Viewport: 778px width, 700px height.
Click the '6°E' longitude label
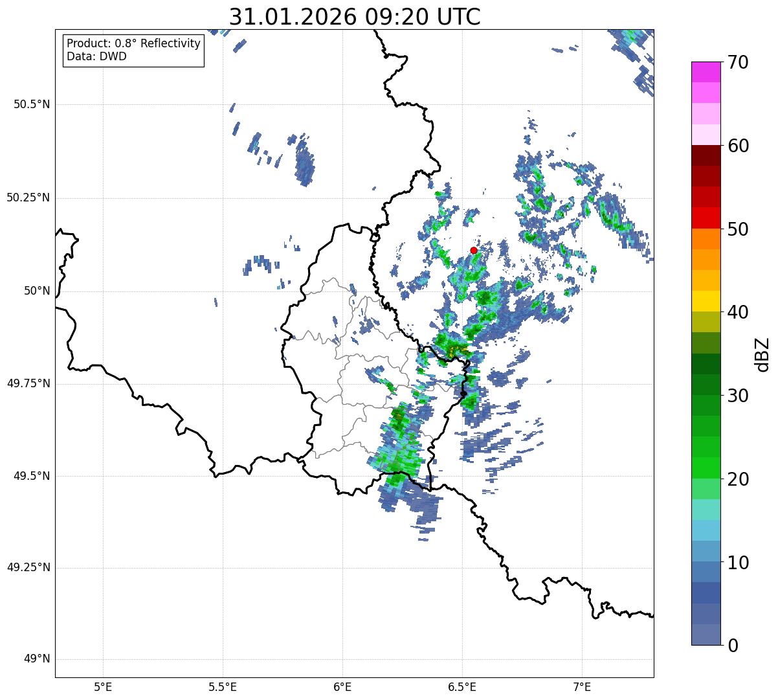tap(342, 686)
